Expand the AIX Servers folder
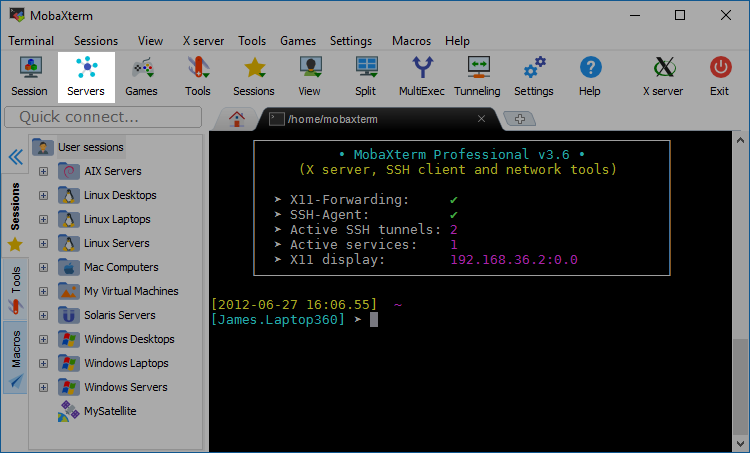750x453 pixels. [x=43, y=171]
